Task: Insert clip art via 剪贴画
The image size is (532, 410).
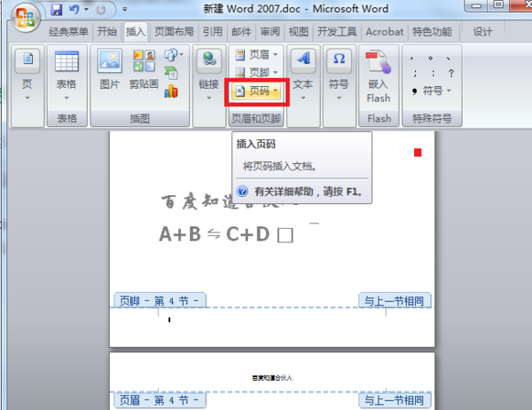Action: (x=144, y=70)
